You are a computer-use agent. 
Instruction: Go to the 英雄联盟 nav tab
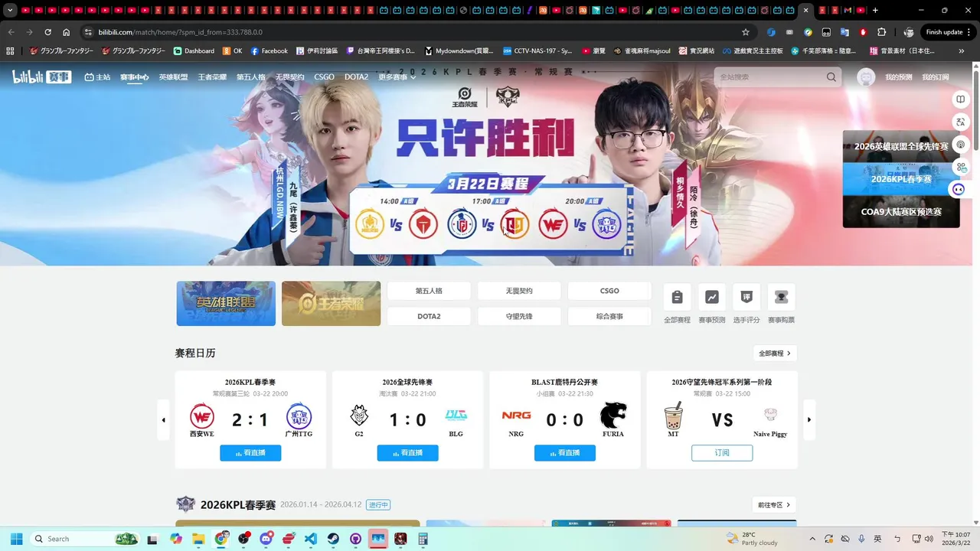[173, 77]
